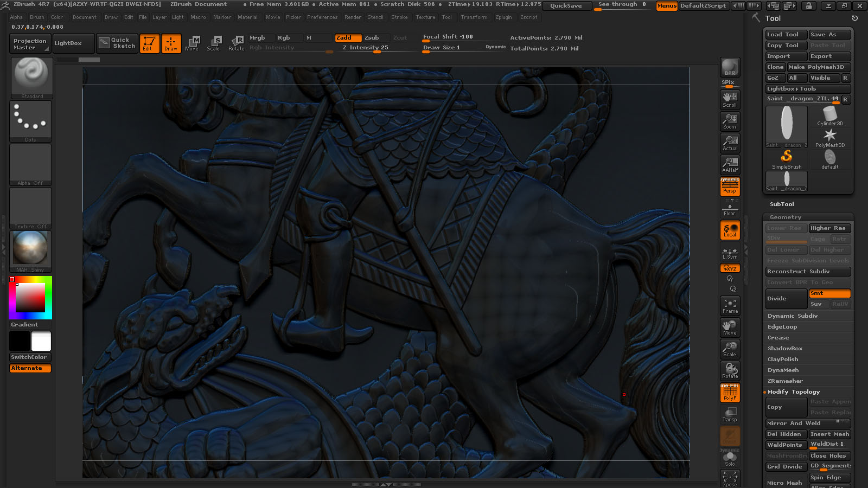868x488 pixels.
Task: Disable the Smt smoothing toggle
Action: click(829, 293)
